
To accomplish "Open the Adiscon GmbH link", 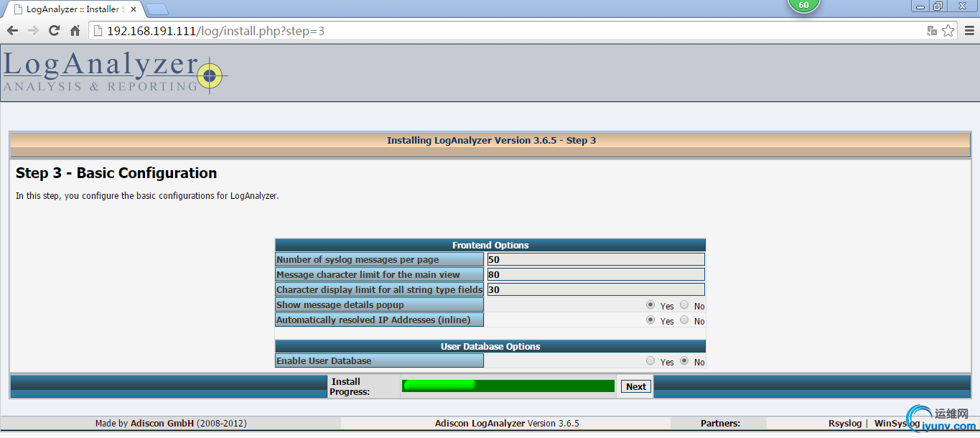I will pos(162,424).
